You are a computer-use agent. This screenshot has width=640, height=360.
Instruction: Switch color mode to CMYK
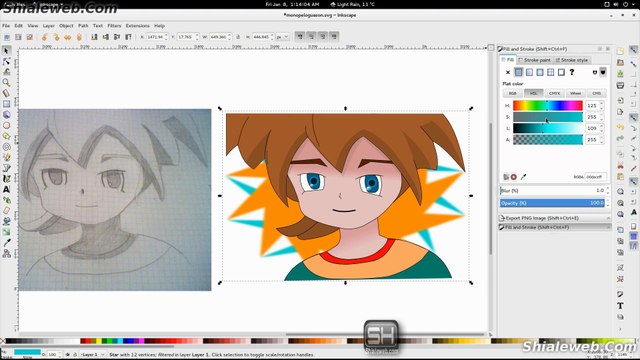coord(554,93)
